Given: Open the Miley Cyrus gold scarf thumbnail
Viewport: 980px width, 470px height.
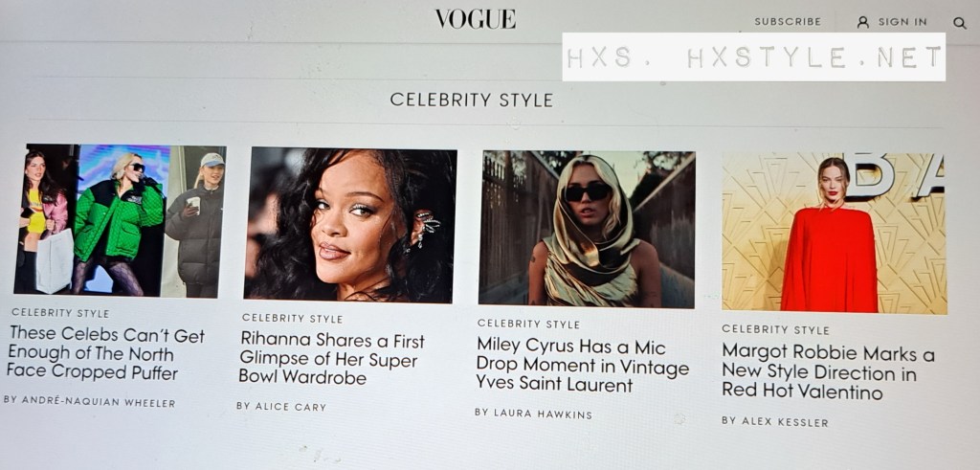Looking at the screenshot, I should point(587,230).
